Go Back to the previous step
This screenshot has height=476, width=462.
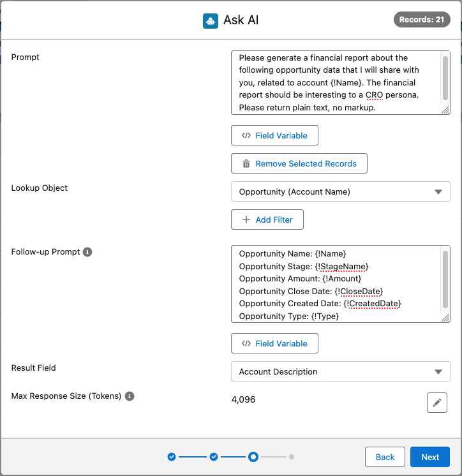(x=385, y=457)
